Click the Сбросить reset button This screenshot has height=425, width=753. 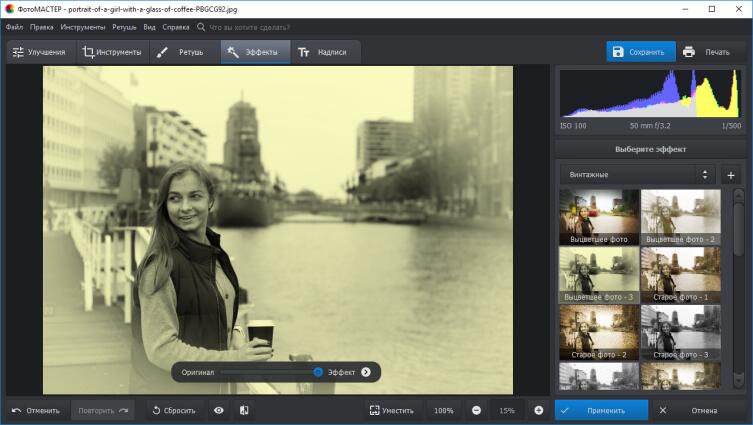point(173,410)
